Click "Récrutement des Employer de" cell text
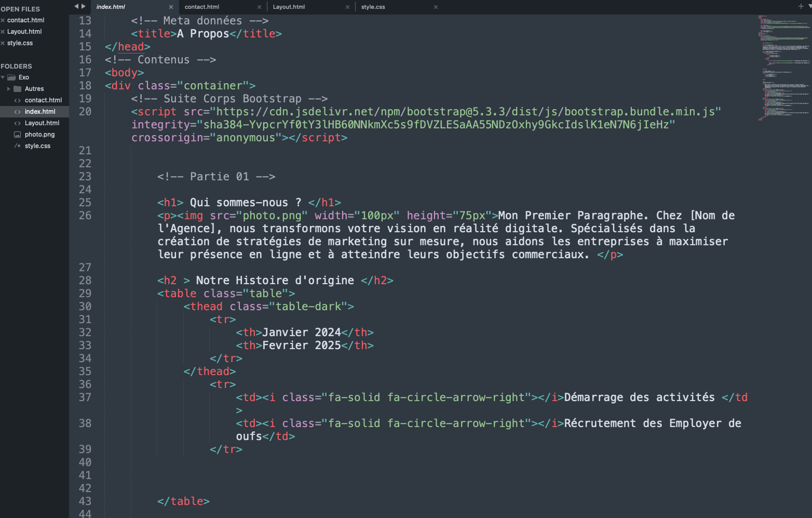The height and width of the screenshot is (518, 812). coord(652,423)
